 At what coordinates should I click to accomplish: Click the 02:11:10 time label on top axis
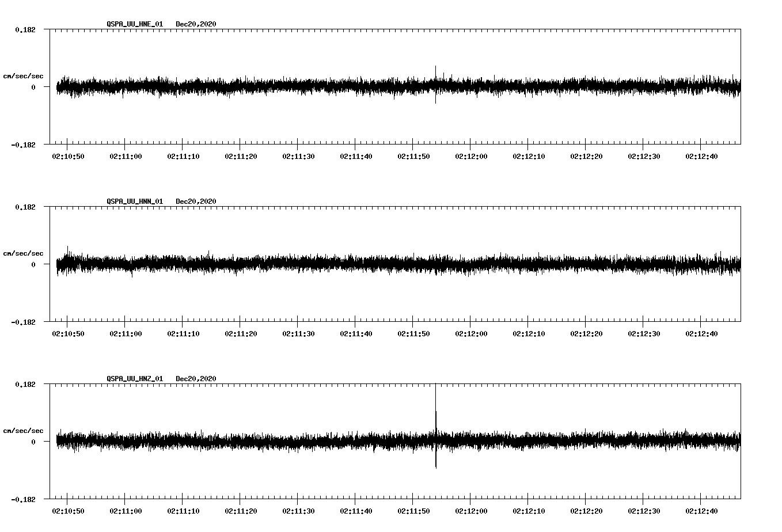coord(183,155)
